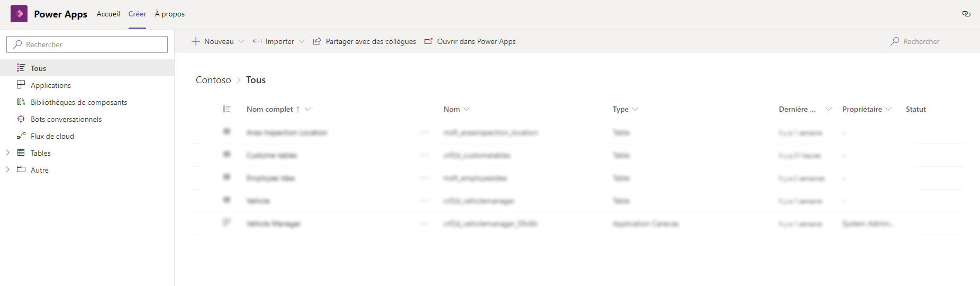Click the Autre folder icon
This screenshot has width=980, height=286.
click(x=21, y=169)
